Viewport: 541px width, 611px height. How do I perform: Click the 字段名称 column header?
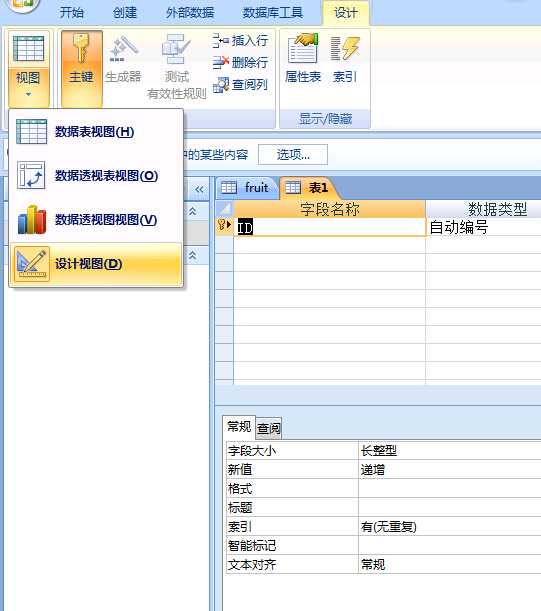(x=329, y=209)
